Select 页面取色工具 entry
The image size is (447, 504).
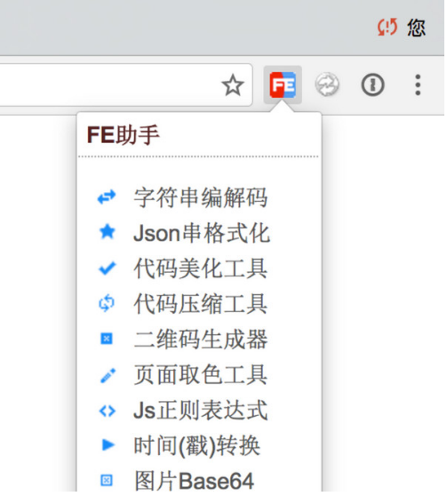[x=201, y=375]
